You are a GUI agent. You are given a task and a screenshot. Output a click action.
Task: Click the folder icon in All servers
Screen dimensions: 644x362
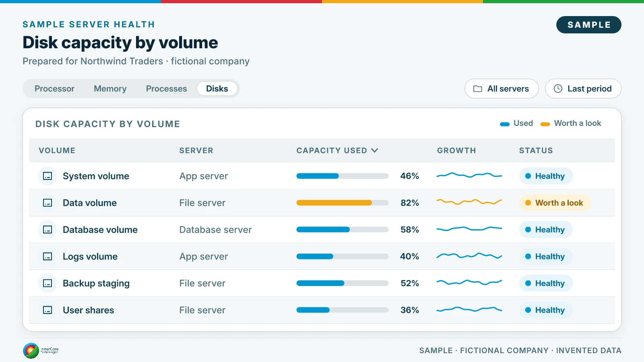pos(478,89)
